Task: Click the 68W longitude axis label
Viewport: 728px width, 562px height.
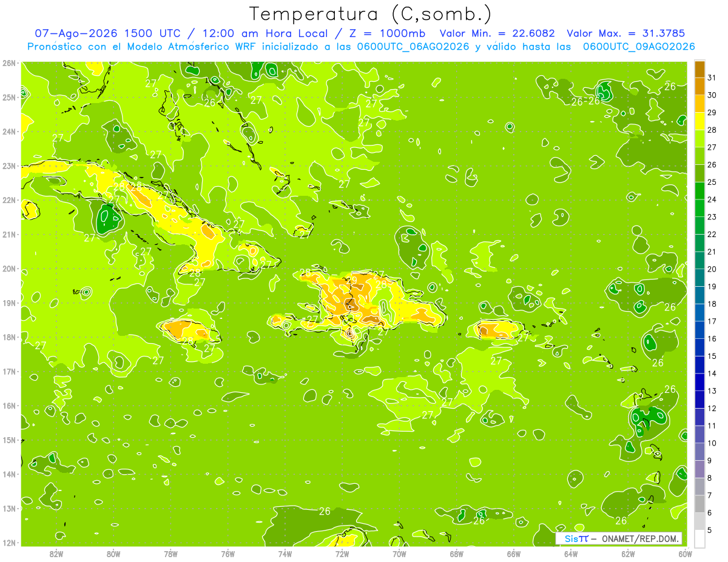Action: tap(457, 554)
